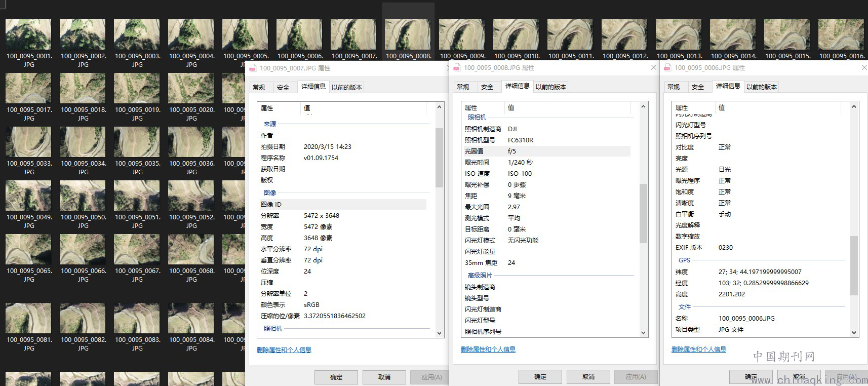Select 光圈值 f/5 row

547,151
